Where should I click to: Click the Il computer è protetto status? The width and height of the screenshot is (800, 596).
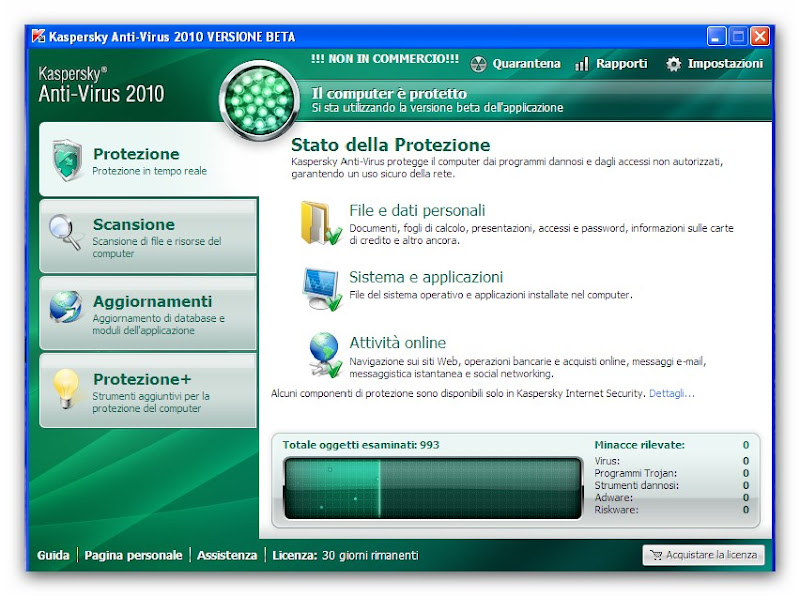coord(389,93)
